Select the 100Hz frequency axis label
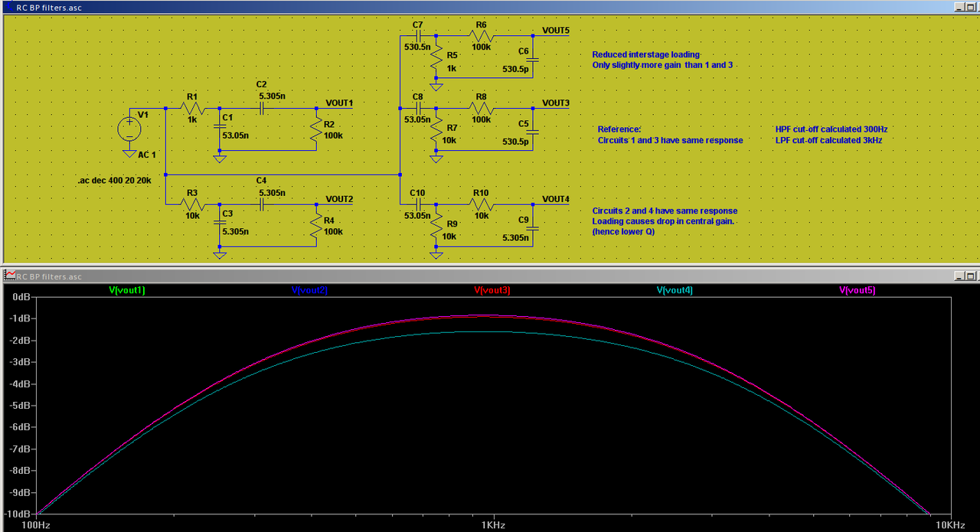The width and height of the screenshot is (980, 532). pos(38,525)
